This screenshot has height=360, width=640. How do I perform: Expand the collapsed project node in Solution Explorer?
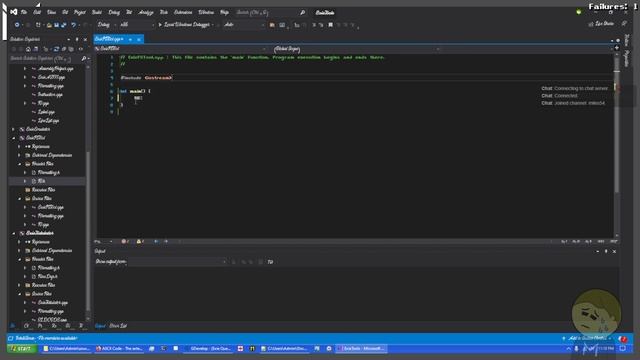(x=13, y=129)
